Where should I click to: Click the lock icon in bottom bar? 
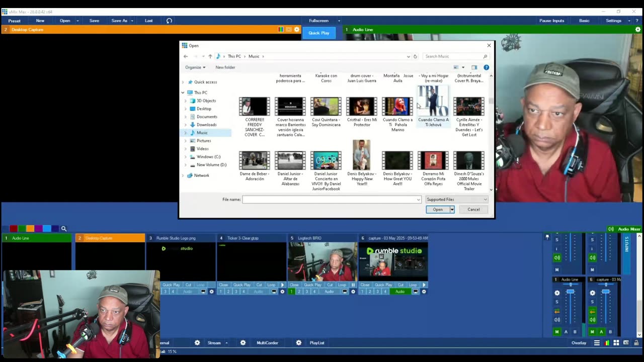click(x=636, y=343)
